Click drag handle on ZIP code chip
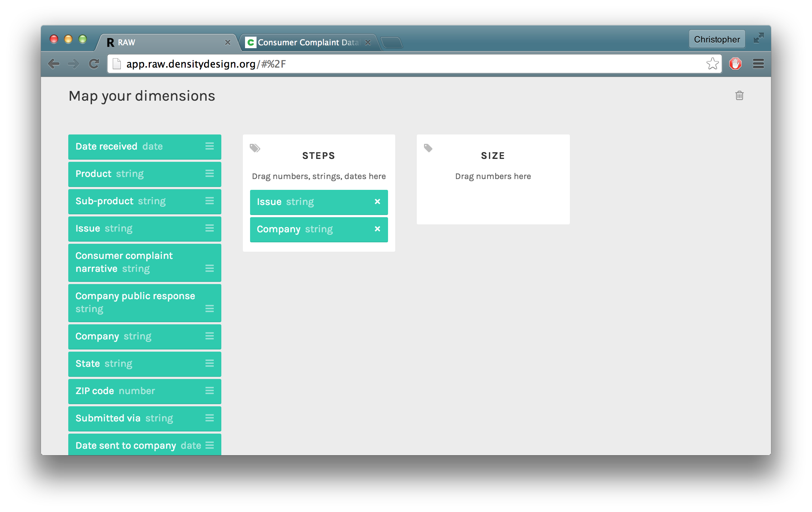 209,391
